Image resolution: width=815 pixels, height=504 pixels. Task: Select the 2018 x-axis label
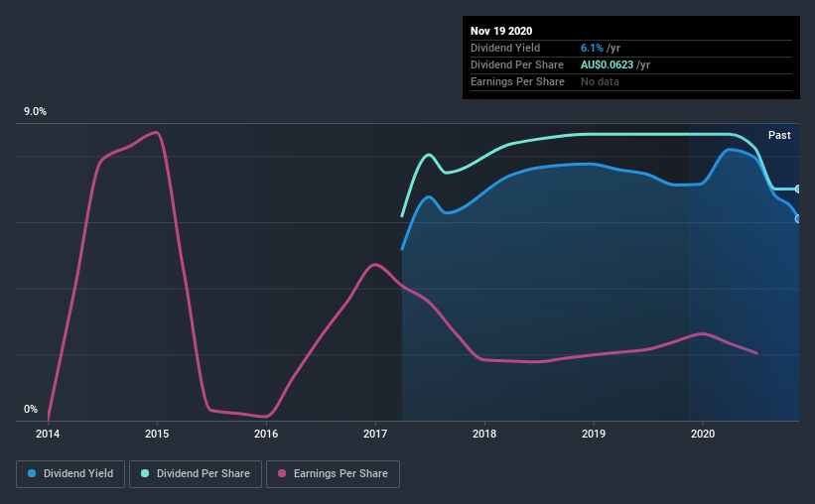[x=483, y=434]
